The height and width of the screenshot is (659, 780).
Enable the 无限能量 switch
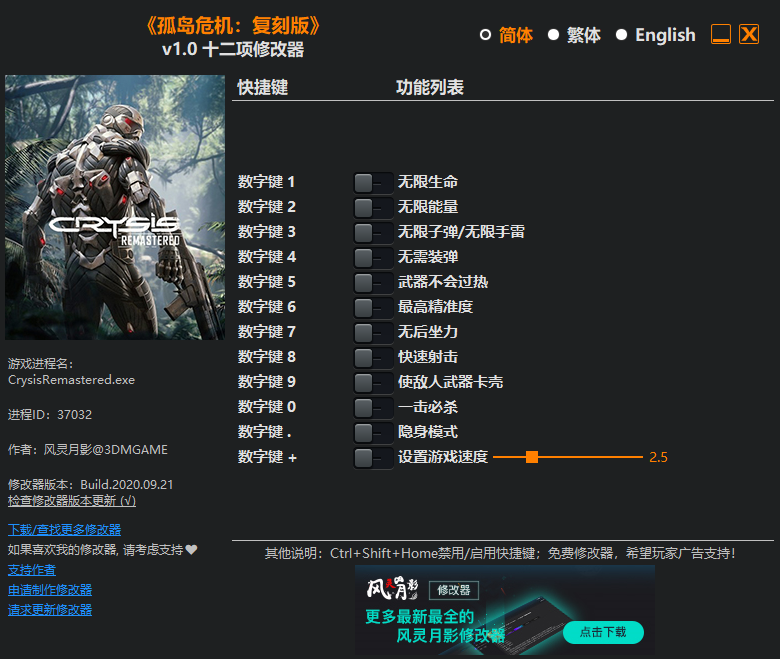tap(373, 208)
